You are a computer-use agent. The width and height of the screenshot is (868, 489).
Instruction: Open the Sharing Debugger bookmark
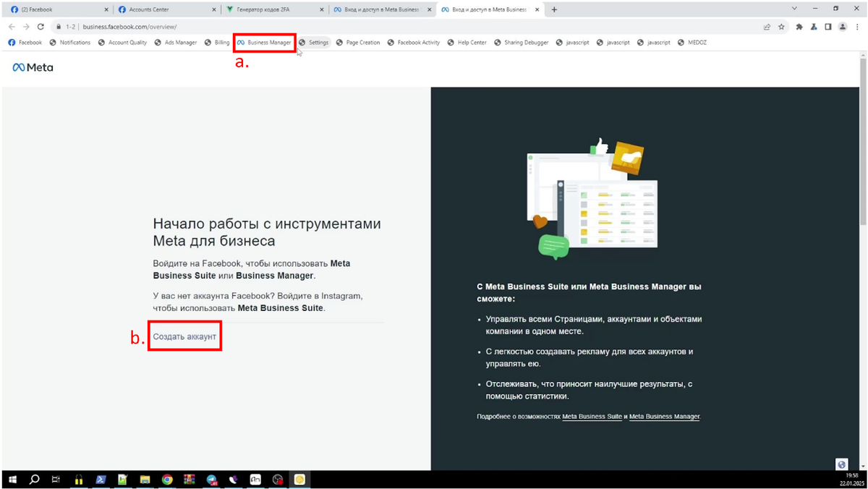tap(522, 43)
